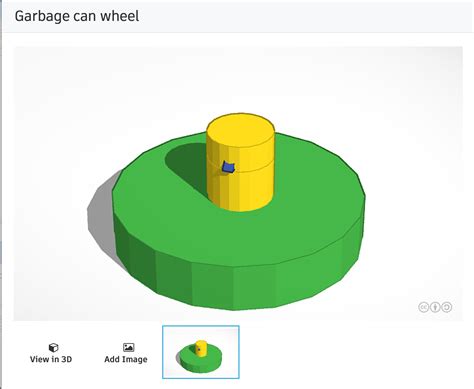Click the Creative Commons CC license icon

(423, 307)
